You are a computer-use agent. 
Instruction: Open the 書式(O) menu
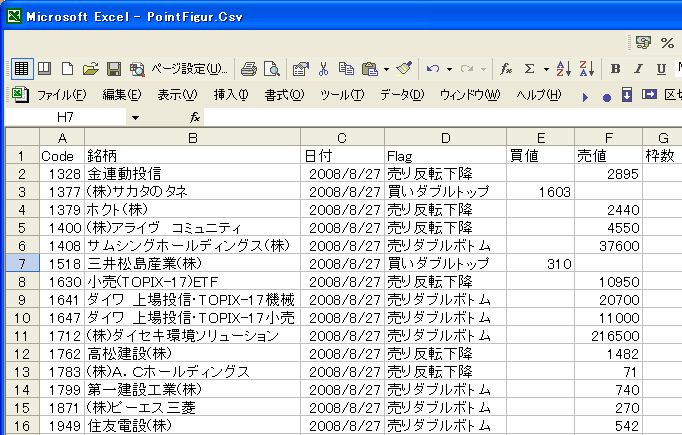284,94
